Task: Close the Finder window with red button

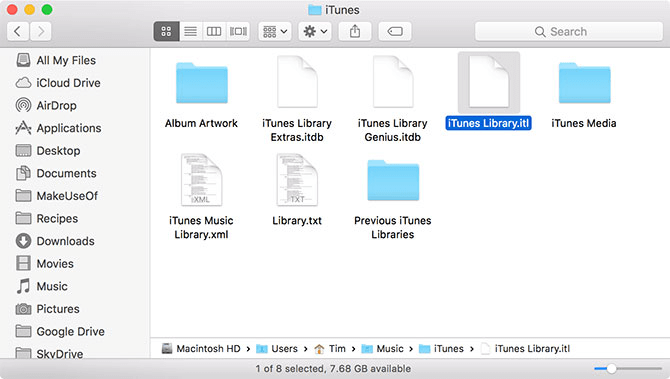Action: 12,9
